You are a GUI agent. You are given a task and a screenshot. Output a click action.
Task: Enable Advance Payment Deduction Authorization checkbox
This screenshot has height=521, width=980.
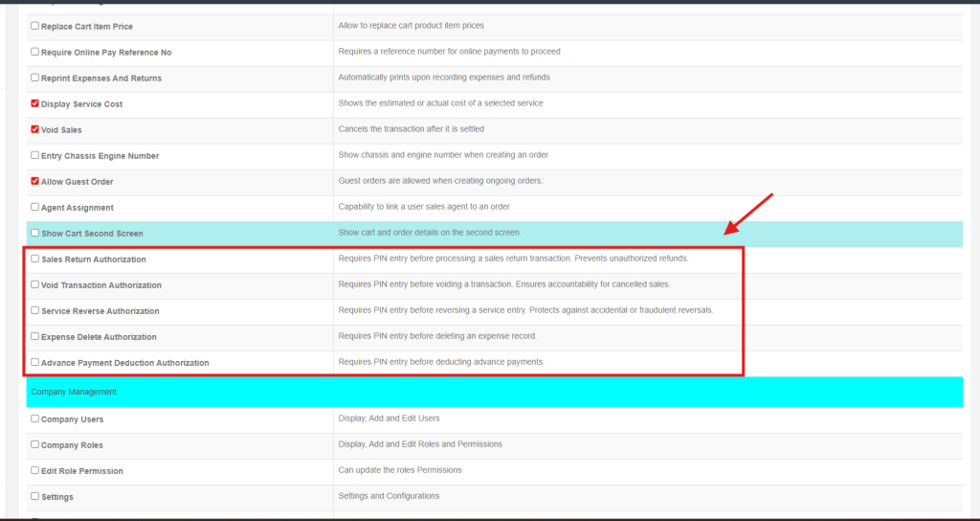pyautogui.click(x=35, y=362)
